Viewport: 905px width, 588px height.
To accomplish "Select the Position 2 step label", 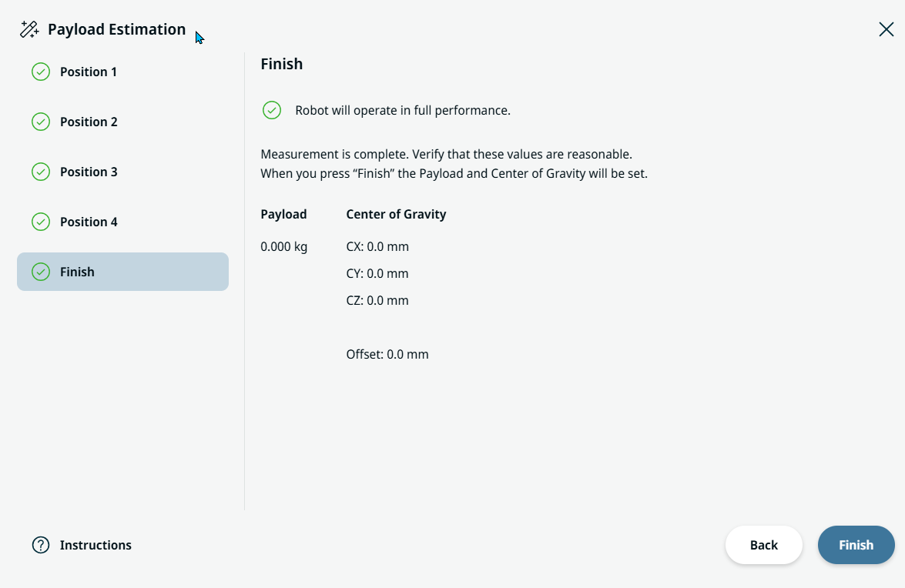I will tap(89, 122).
